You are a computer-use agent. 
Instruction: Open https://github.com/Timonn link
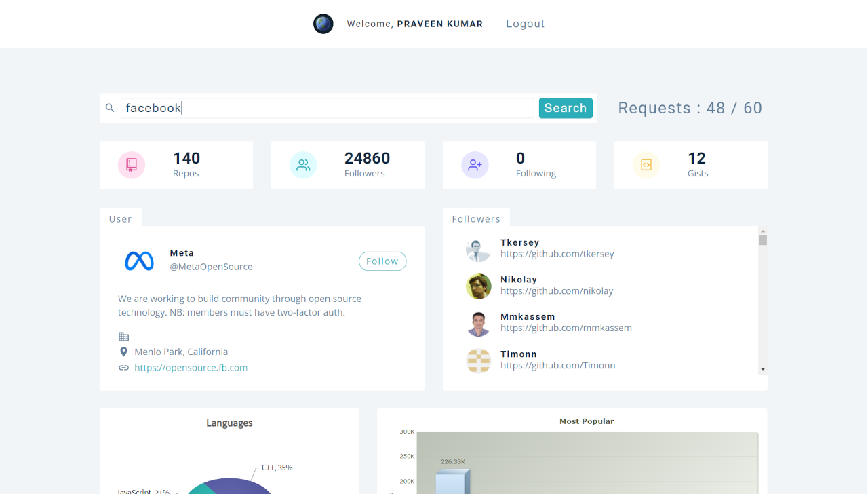coord(558,366)
